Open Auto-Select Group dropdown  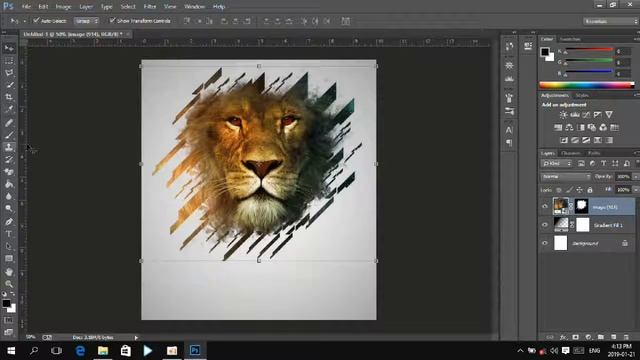click(x=87, y=21)
